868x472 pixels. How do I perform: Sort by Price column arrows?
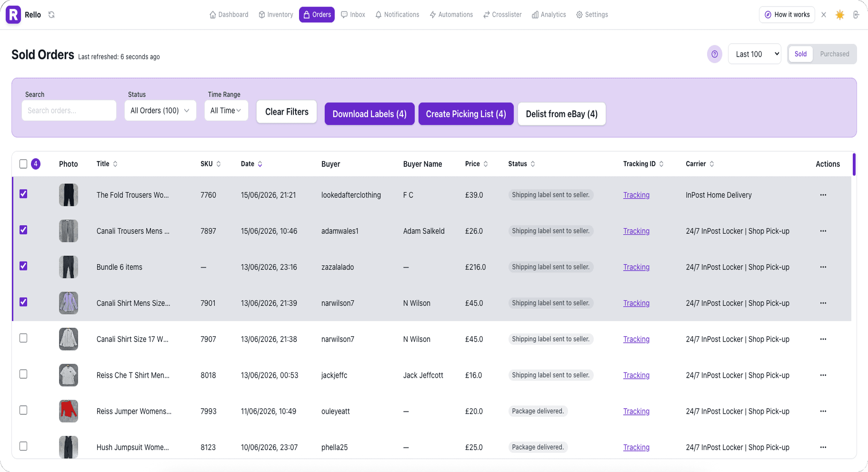pos(486,164)
